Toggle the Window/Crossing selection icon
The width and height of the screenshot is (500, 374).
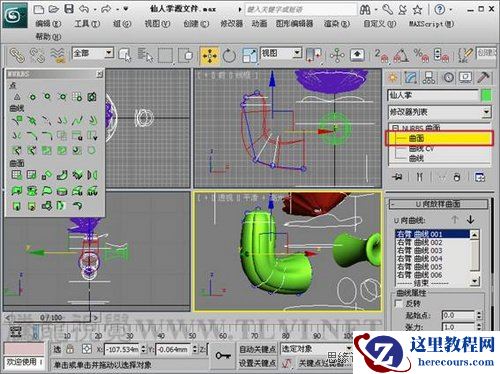[186, 55]
